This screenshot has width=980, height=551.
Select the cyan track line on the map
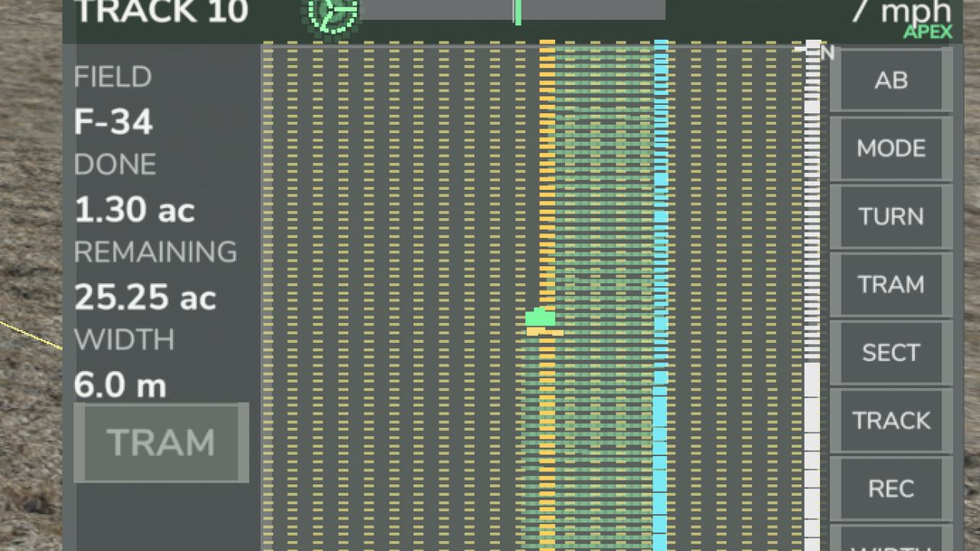coord(660,295)
